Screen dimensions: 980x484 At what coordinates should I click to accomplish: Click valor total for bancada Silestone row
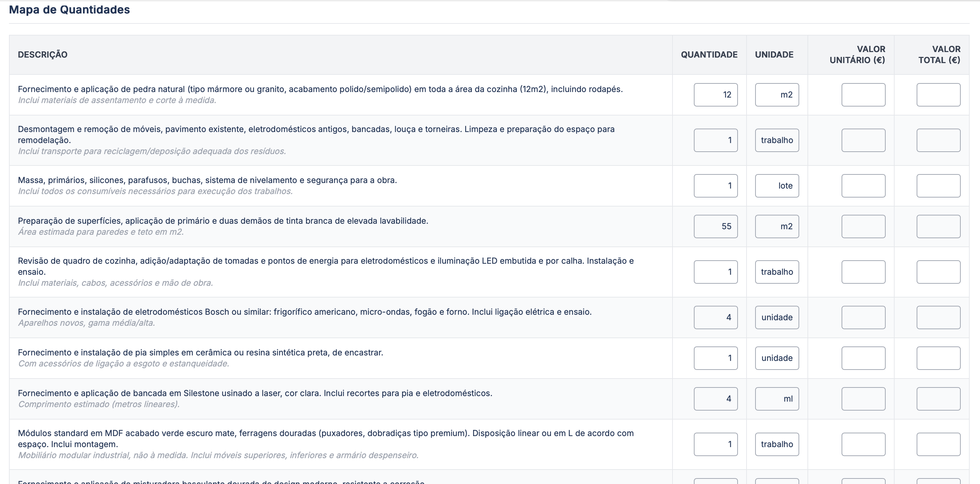(x=939, y=398)
